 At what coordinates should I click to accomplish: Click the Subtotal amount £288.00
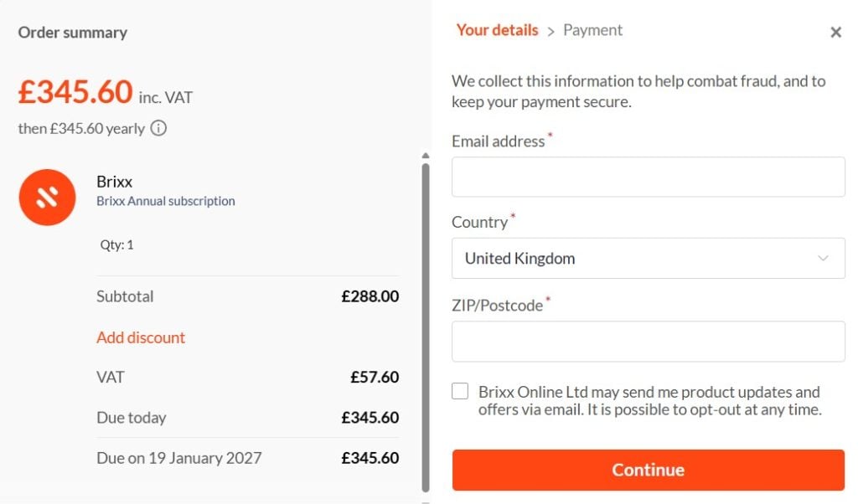pos(370,296)
